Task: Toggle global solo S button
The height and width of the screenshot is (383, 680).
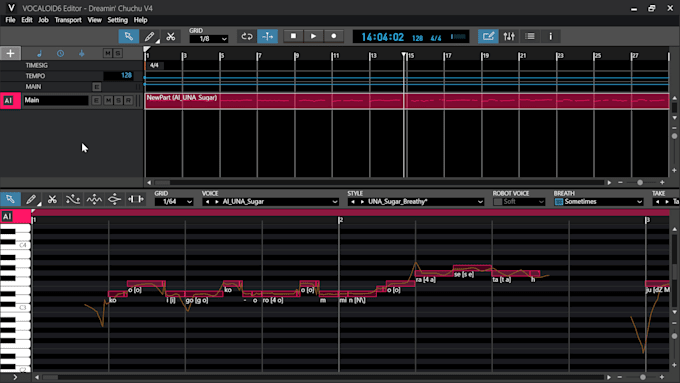Action: 118,53
